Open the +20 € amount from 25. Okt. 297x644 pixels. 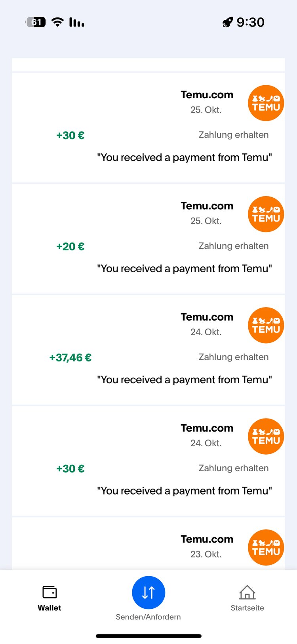70,247
